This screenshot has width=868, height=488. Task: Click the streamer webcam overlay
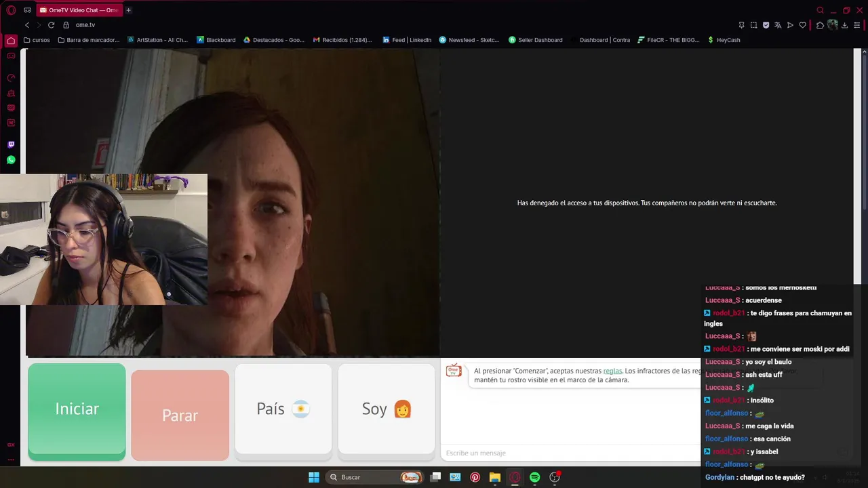104,239
